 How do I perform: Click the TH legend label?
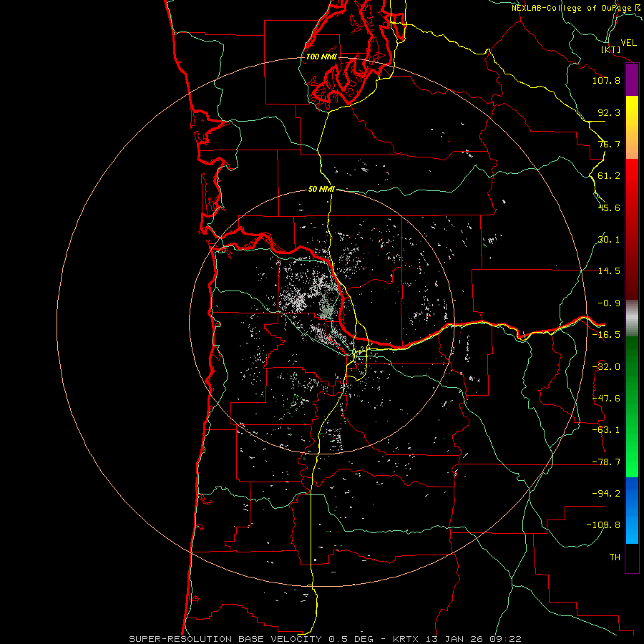[x=615, y=557]
